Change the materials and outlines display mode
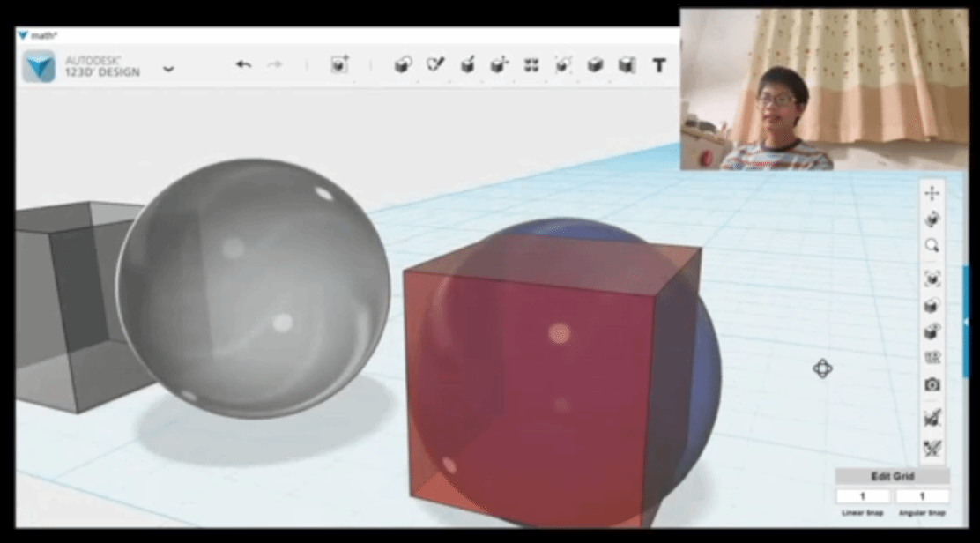 932,306
